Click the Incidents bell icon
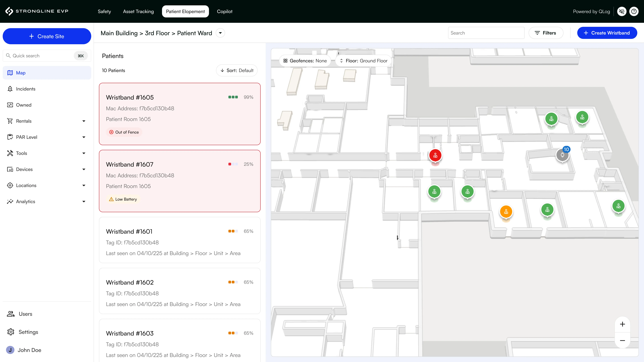Screen dimensions: 644x362 tap(10, 89)
